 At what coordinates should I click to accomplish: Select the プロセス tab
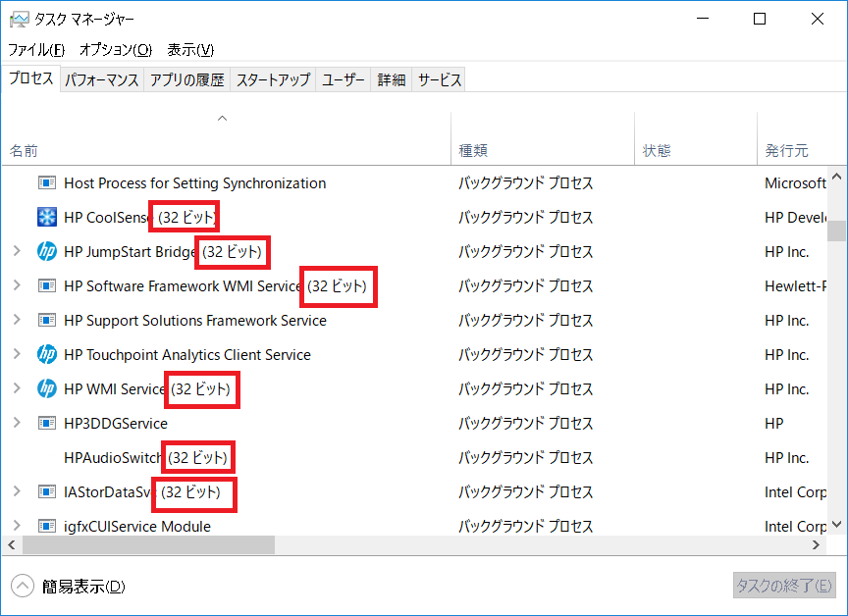(30, 78)
